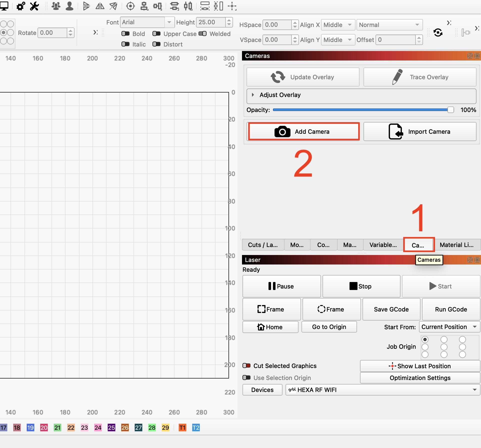Float the Laser panel with its undock icon
The image size is (481, 448).
tap(470, 260)
